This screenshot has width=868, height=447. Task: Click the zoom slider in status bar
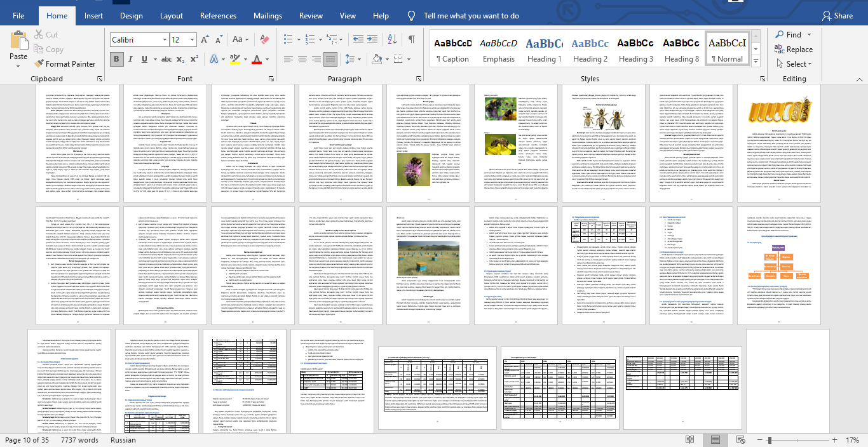(x=770, y=440)
